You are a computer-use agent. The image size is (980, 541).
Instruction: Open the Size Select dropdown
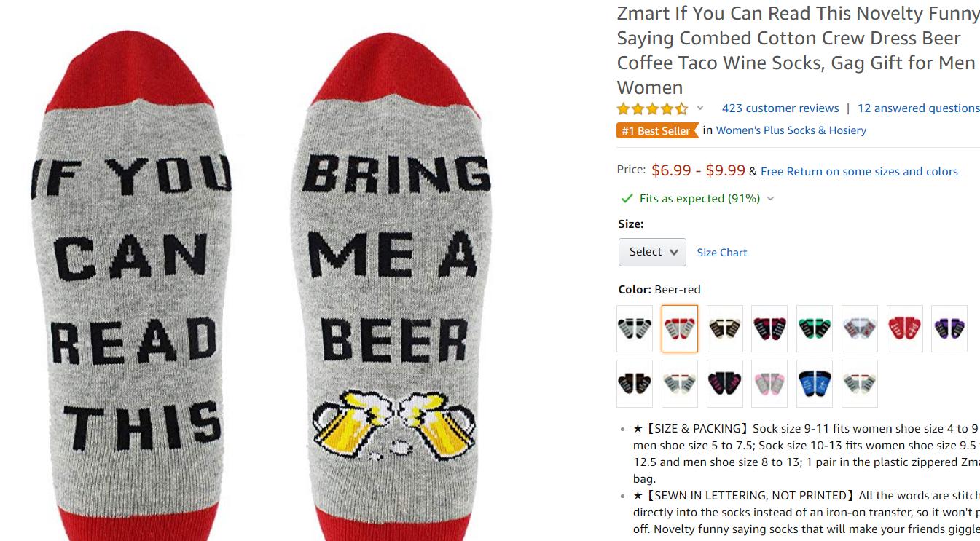click(x=652, y=252)
